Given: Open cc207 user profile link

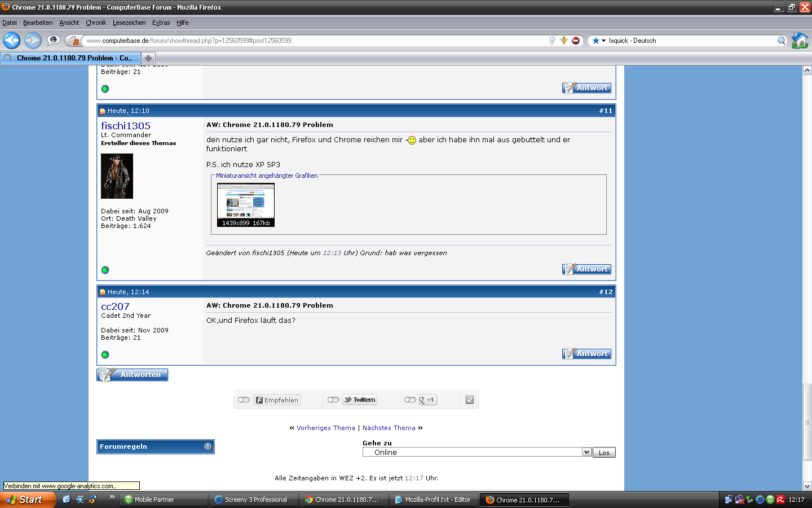Looking at the screenshot, I should pos(115,306).
